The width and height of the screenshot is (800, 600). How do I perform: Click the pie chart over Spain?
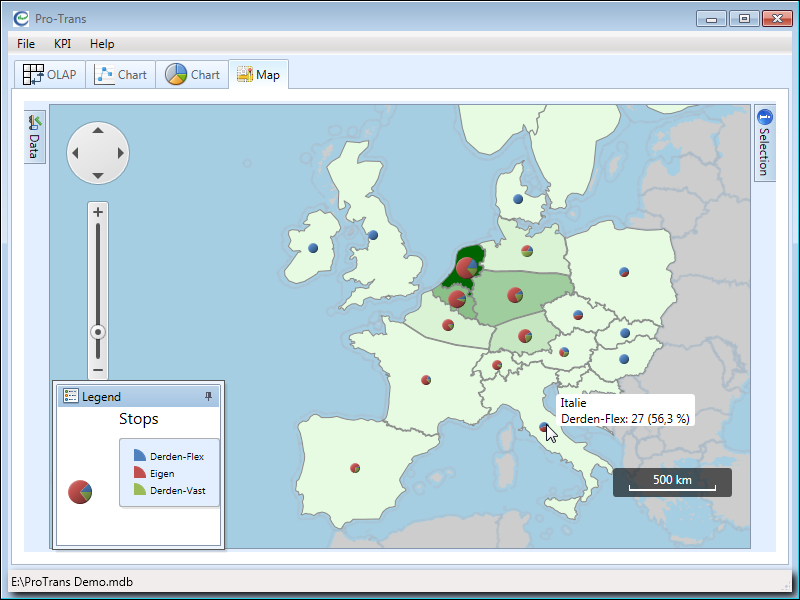pyautogui.click(x=355, y=467)
